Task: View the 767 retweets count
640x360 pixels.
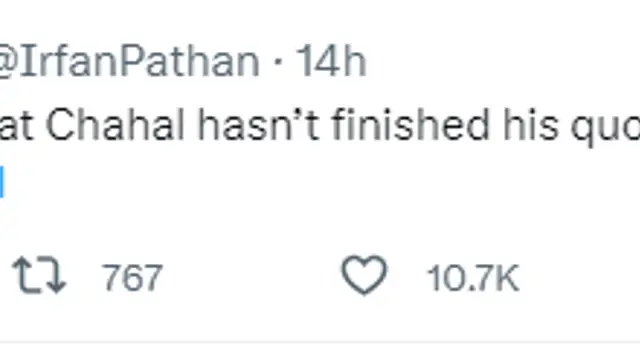Action: pos(133,278)
